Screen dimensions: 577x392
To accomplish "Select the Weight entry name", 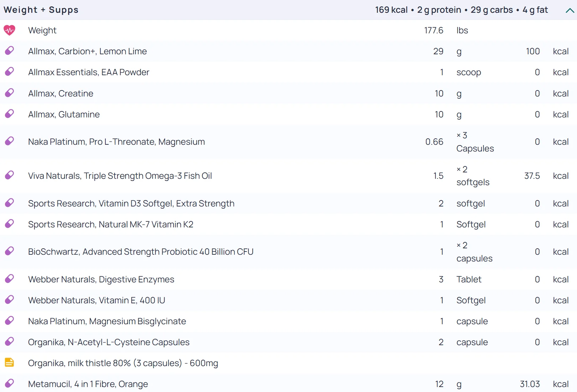I will [42, 31].
